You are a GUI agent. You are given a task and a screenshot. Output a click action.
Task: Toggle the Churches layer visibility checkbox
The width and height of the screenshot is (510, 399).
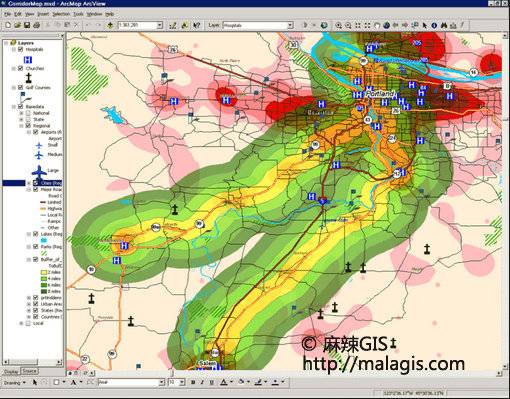(21, 68)
